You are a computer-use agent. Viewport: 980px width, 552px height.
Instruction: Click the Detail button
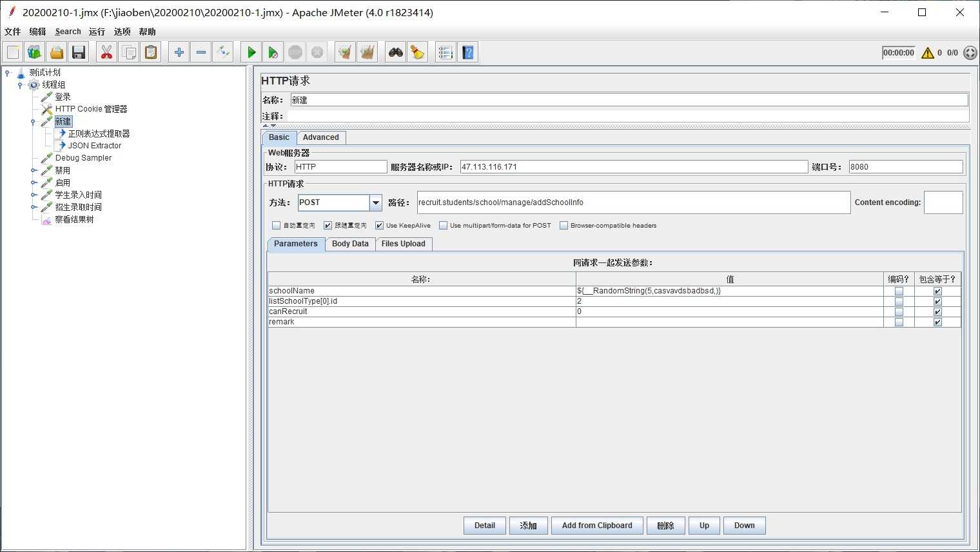[485, 526]
